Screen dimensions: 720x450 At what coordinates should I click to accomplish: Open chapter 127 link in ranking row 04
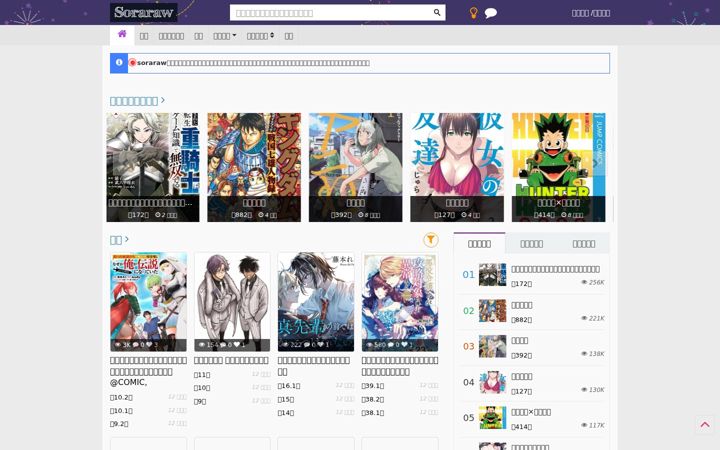522,391
